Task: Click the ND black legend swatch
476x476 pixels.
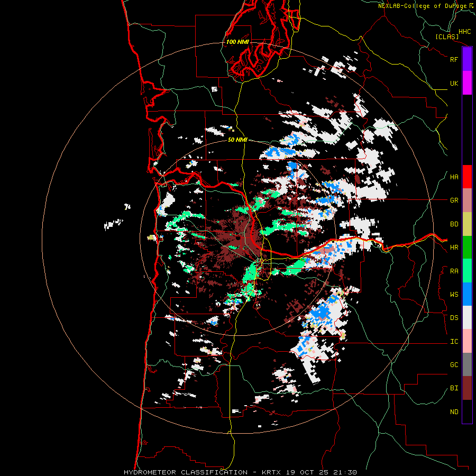Action: click(467, 411)
